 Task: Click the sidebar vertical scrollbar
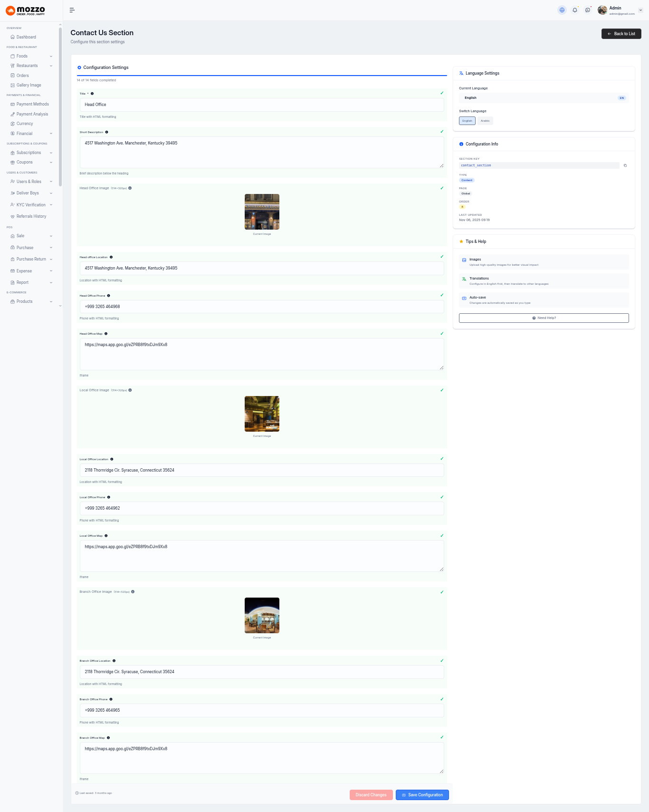click(x=60, y=107)
